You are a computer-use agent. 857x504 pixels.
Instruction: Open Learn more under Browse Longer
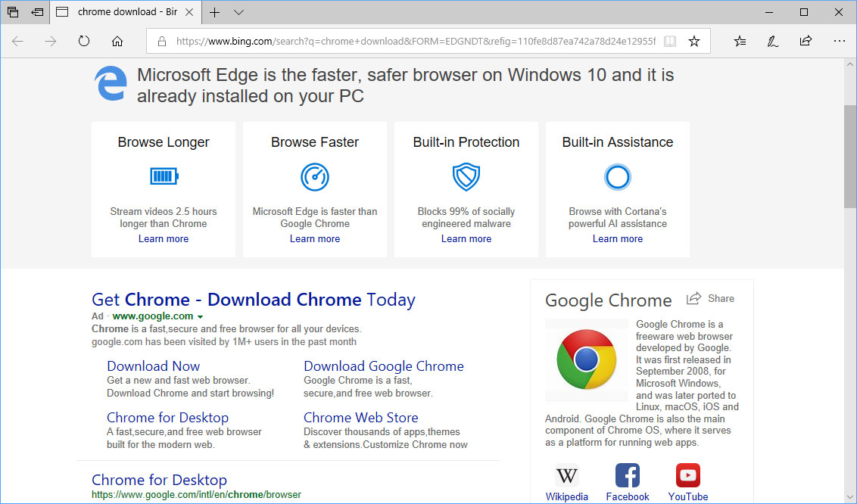pos(164,238)
